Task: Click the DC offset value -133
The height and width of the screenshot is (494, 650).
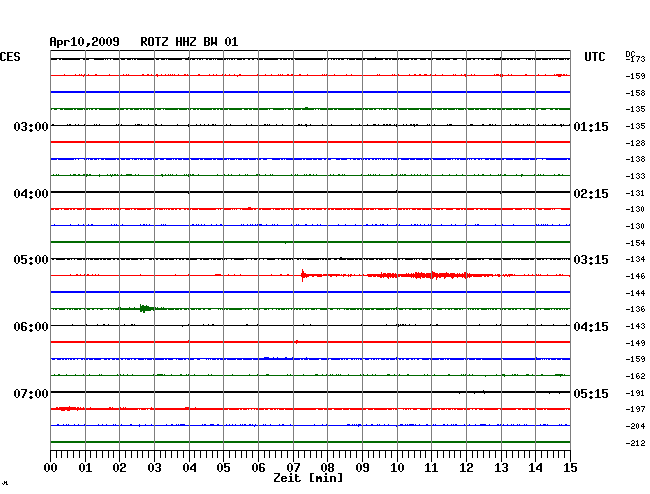Action: (636, 176)
